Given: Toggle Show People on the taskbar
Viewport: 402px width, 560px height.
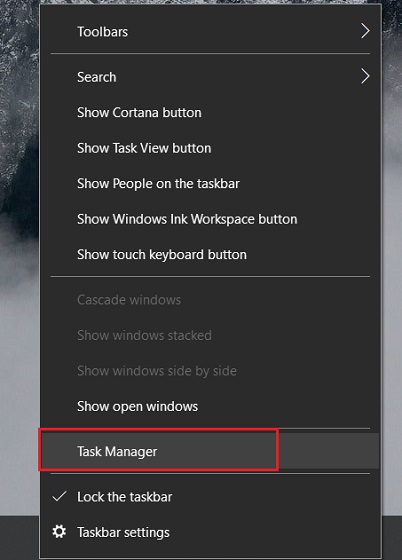Looking at the screenshot, I should (210, 183).
